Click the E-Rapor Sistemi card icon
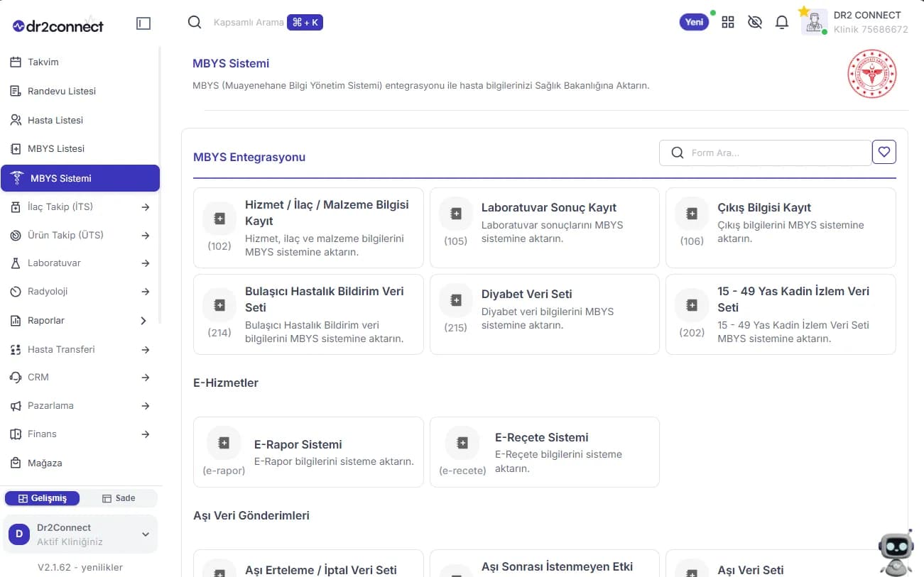 224,443
